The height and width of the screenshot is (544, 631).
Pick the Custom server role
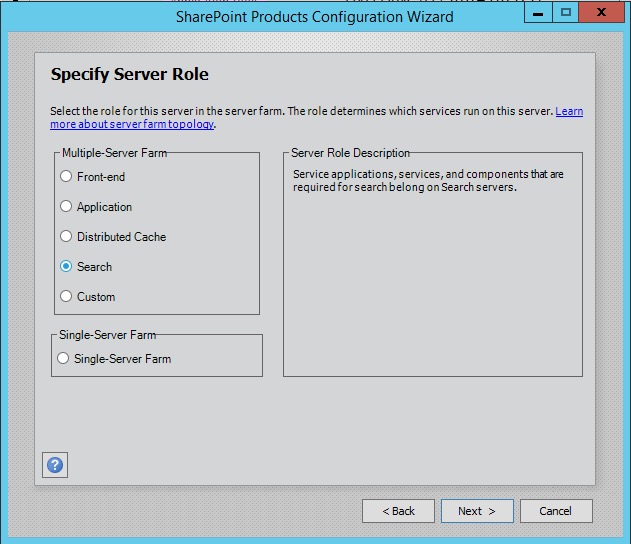[x=66, y=296]
